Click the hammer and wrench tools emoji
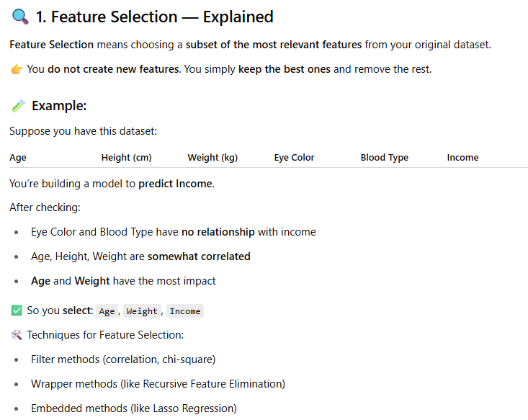The height and width of the screenshot is (420, 528). pyautogui.click(x=17, y=335)
